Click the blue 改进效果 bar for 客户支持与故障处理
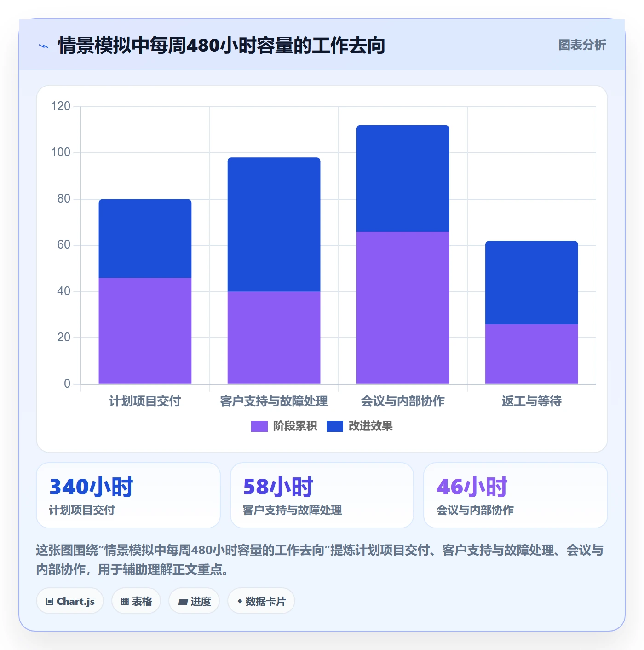Screen dimensions: 644x650 click(274, 225)
